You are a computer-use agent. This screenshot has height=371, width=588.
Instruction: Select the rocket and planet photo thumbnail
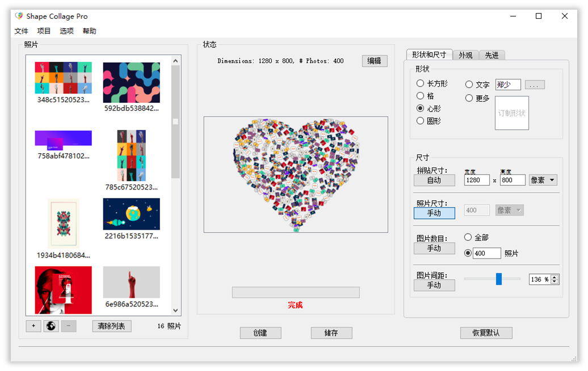[x=131, y=214]
